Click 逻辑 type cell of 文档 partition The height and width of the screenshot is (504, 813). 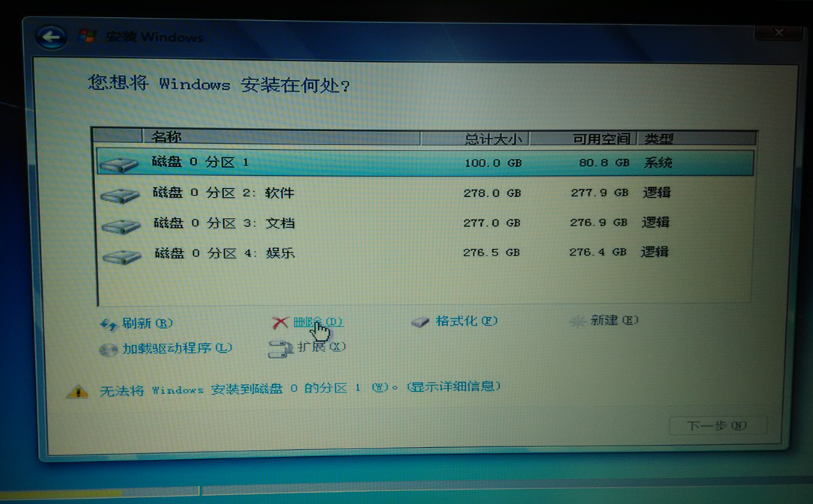pos(656,222)
